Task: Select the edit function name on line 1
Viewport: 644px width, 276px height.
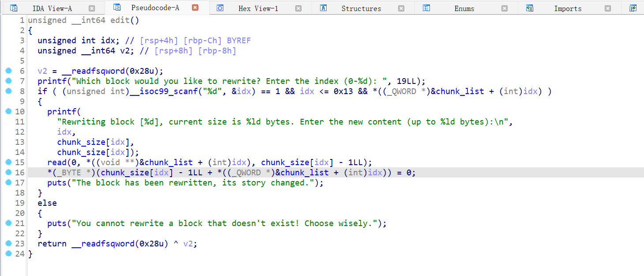Action: (120, 20)
